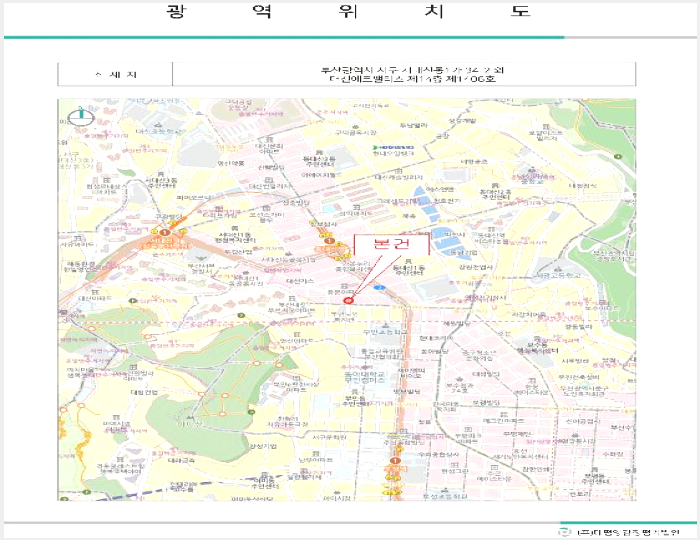The width and height of the screenshot is (700, 540).
Task: Click the 대신가스 label
Action: point(300,281)
